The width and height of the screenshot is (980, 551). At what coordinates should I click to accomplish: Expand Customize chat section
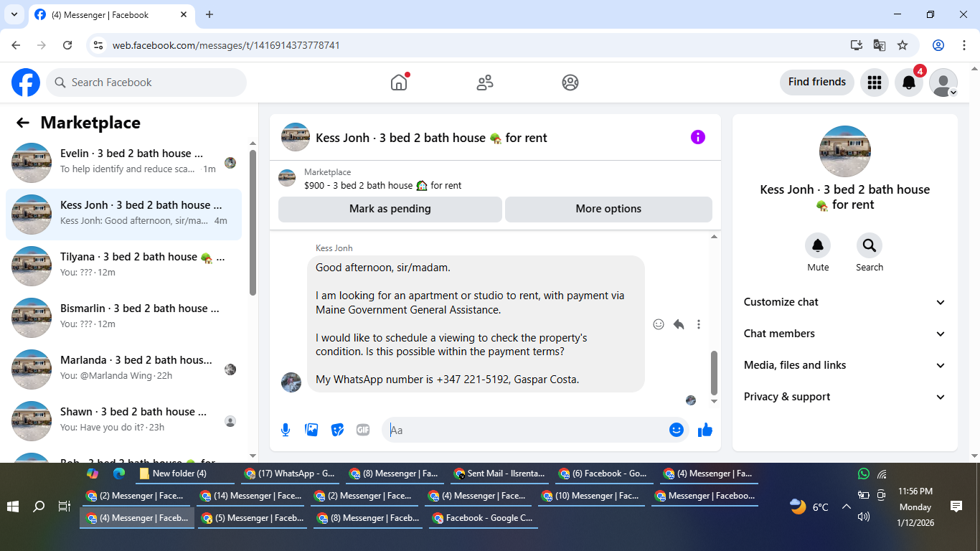tap(845, 302)
